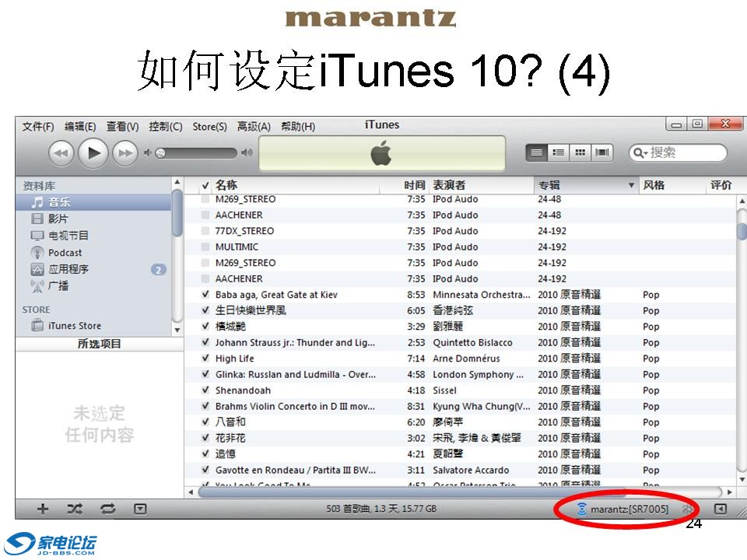The image size is (747, 560).
Task: Check the 77DX_STEREO track checkbox
Action: tap(205, 231)
